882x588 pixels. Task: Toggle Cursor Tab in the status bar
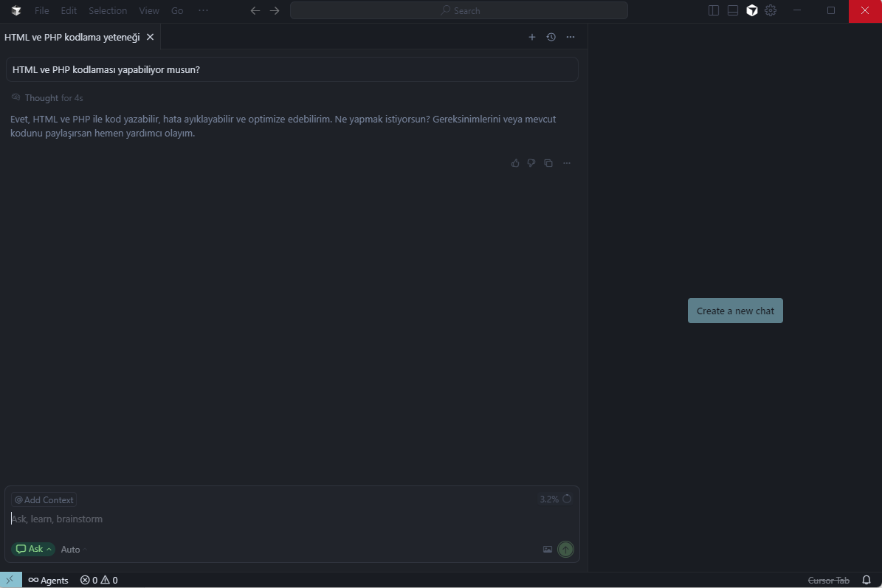pos(828,580)
